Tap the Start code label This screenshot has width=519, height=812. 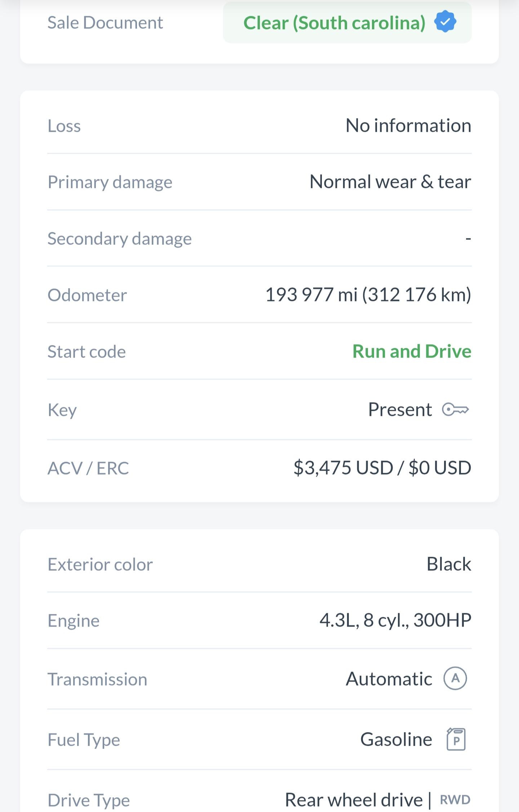[86, 351]
